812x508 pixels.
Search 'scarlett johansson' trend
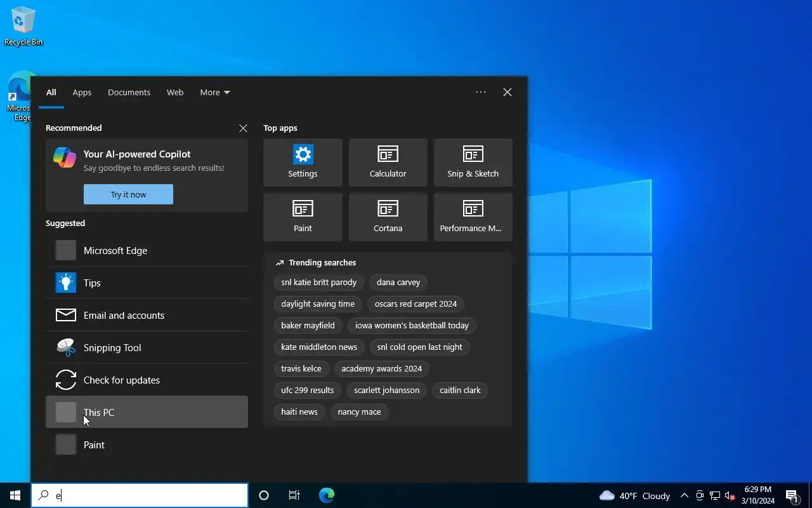pyautogui.click(x=386, y=390)
